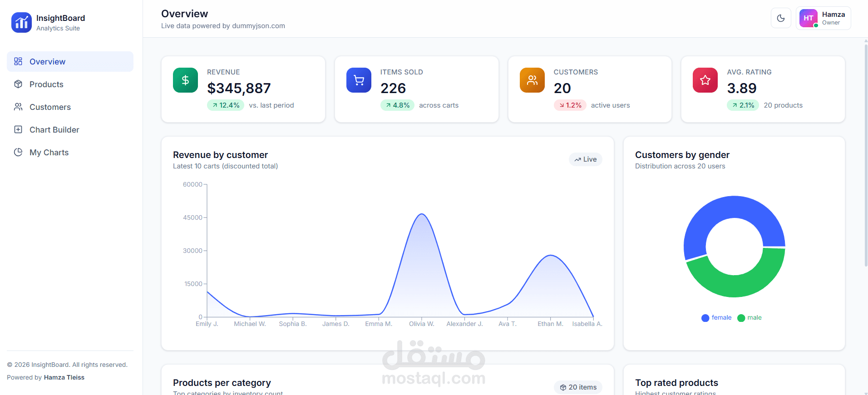The width and height of the screenshot is (868, 395).
Task: Click Sophia B. axis label
Action: coord(293,324)
